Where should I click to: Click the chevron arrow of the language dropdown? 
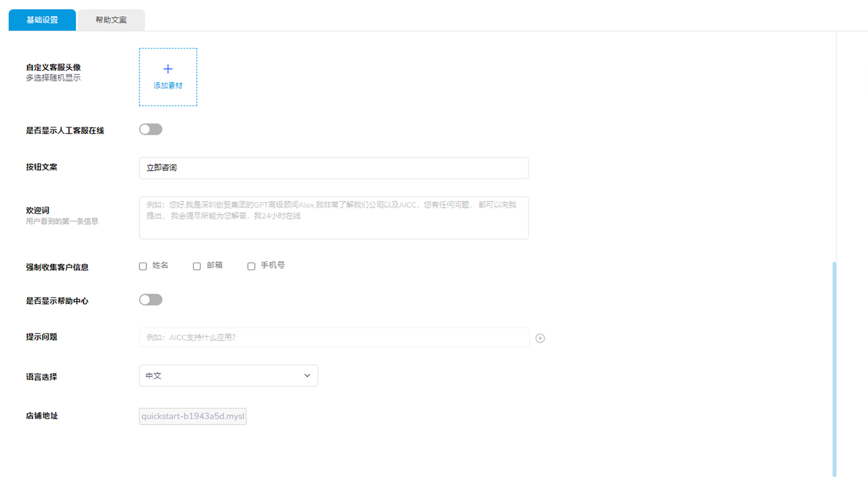[307, 375]
